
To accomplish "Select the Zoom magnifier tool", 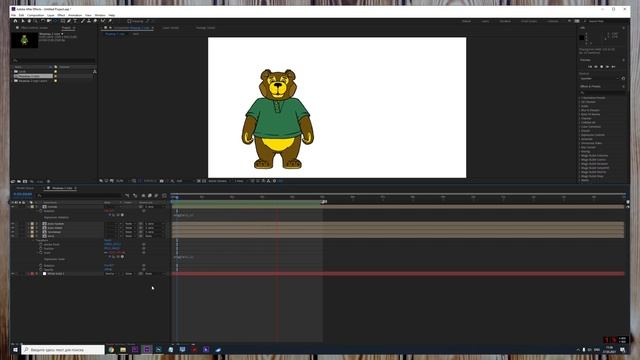I will click(36, 21).
